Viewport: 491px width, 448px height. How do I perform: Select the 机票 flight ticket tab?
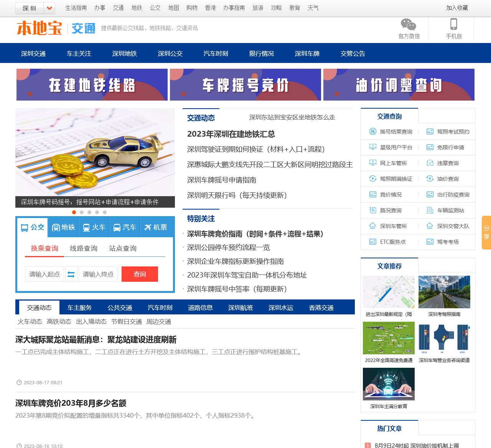click(156, 227)
